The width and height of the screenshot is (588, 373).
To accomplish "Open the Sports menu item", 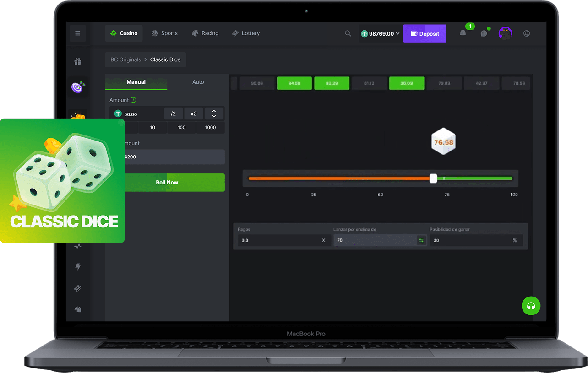I will [x=164, y=33].
